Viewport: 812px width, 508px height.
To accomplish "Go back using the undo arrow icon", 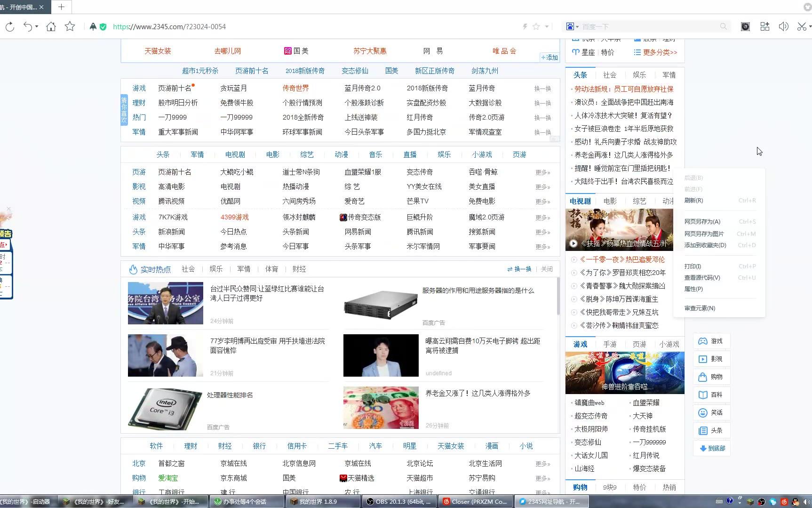I will click(28, 27).
